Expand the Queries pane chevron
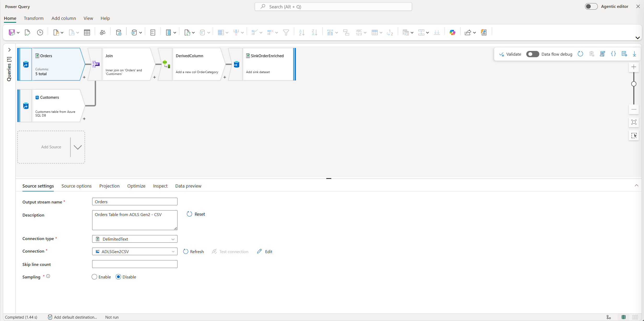 coord(9,50)
